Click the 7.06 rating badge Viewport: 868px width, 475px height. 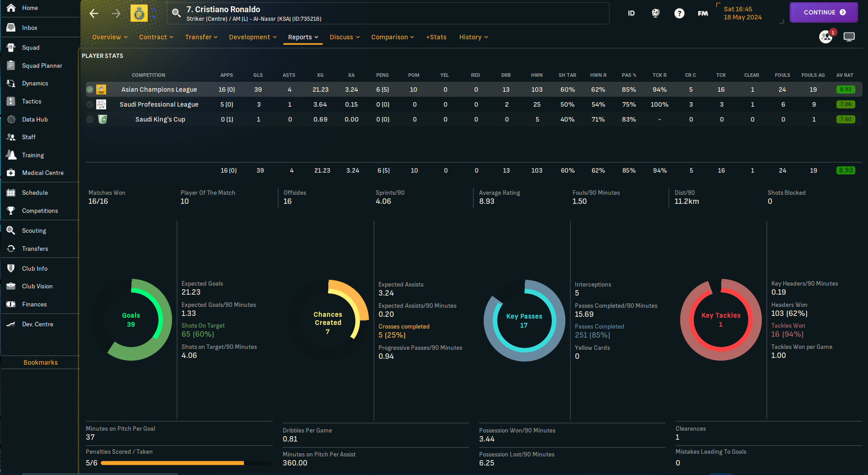(x=845, y=104)
